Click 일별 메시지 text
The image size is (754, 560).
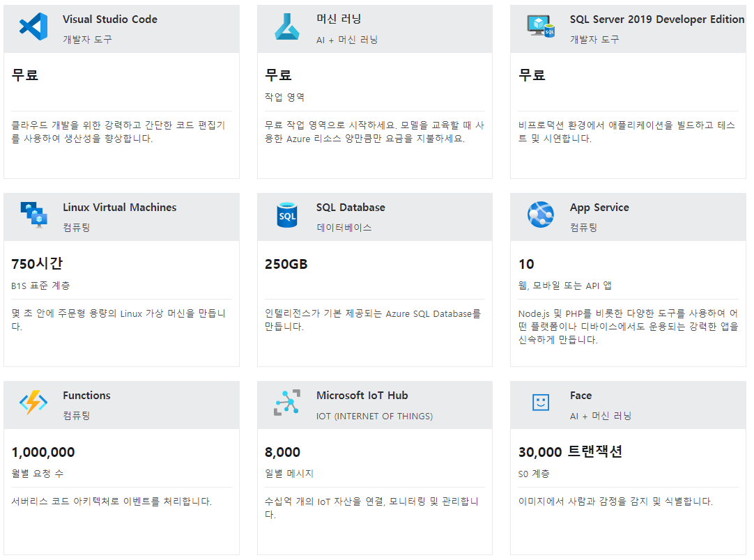289,474
